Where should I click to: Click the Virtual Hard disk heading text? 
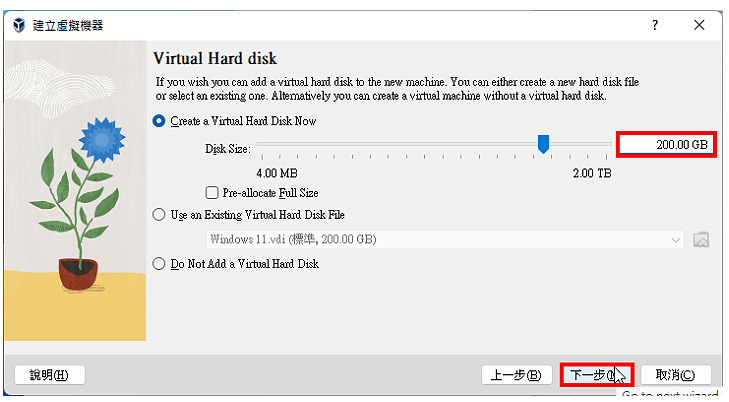(215, 59)
